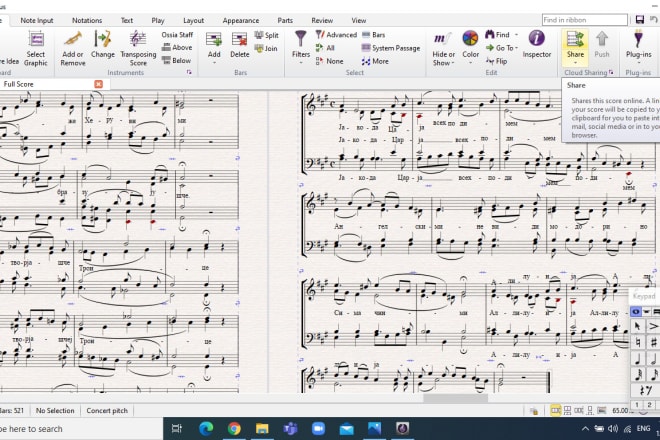Select the quarter note on the Keypad
The image size is (660, 440).
pyautogui.click(x=637, y=359)
